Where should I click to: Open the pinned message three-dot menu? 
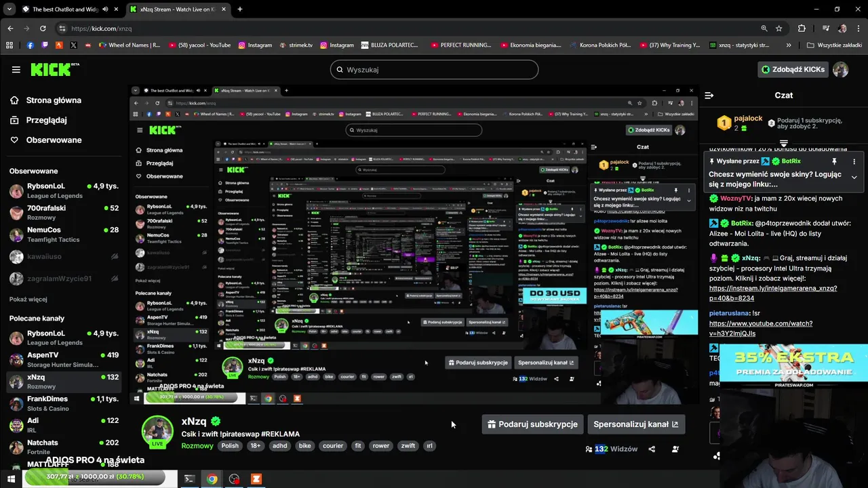coord(854,161)
